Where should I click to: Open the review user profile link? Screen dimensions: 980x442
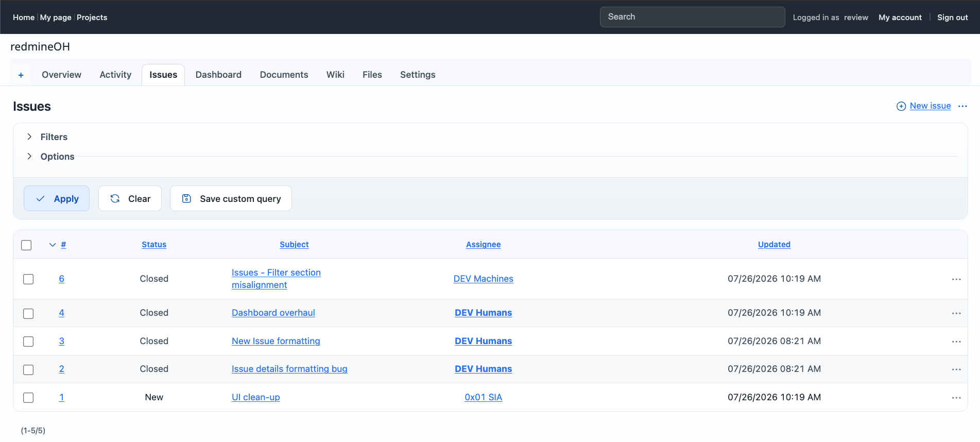click(x=856, y=18)
